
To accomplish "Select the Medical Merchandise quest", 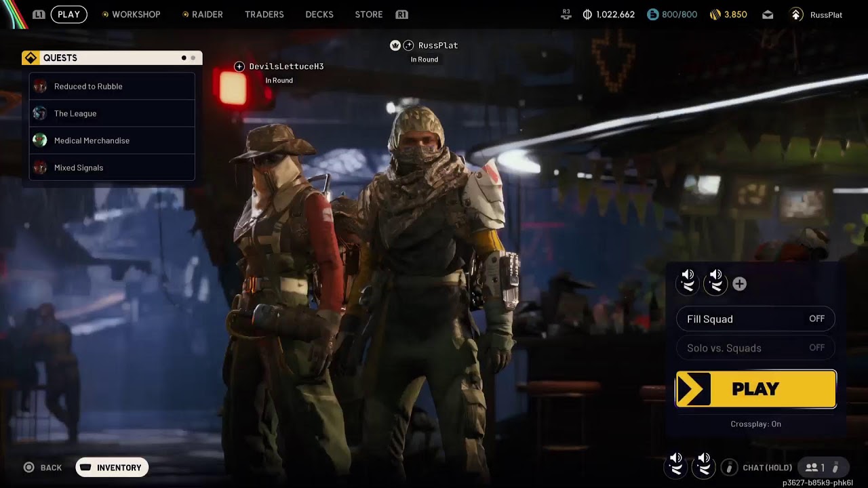I will click(x=112, y=140).
